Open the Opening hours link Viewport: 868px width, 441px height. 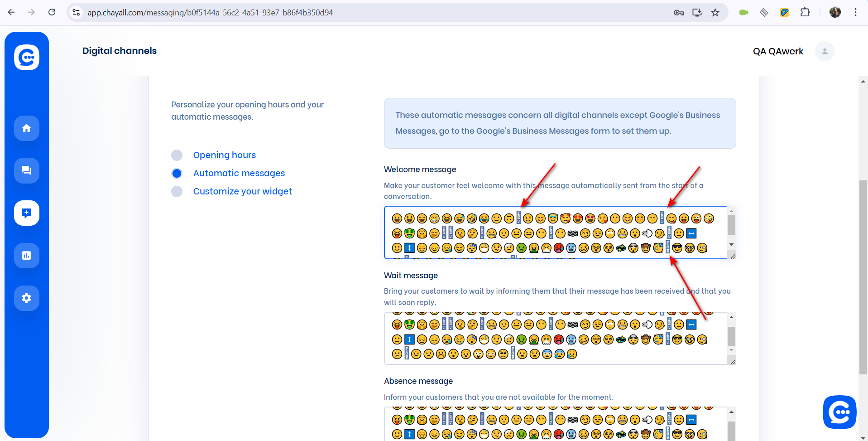225,155
